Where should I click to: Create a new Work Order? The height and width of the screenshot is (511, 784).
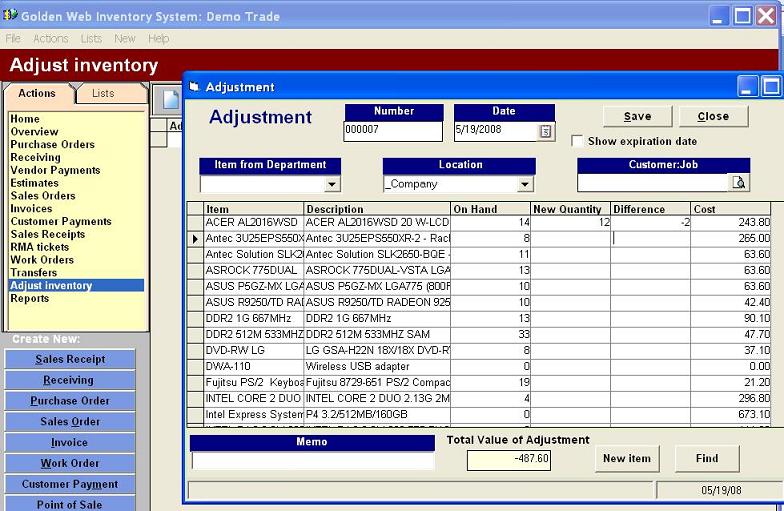(x=70, y=464)
